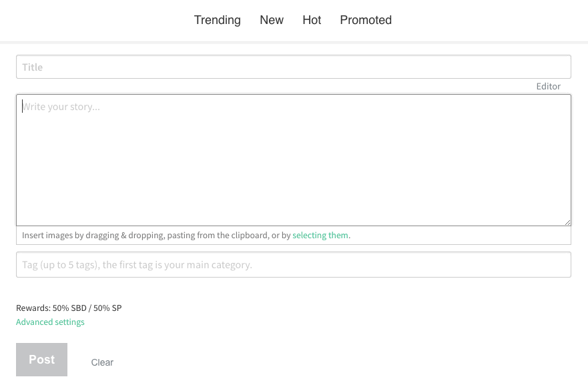Toggle to the Editor mode link

pyautogui.click(x=548, y=86)
